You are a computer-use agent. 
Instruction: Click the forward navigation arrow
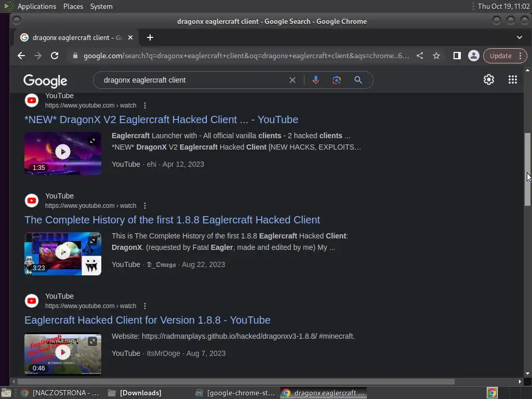[x=37, y=56]
